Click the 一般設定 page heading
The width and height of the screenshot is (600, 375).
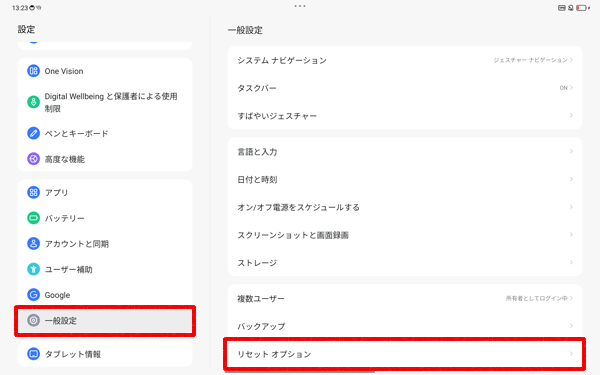click(245, 30)
